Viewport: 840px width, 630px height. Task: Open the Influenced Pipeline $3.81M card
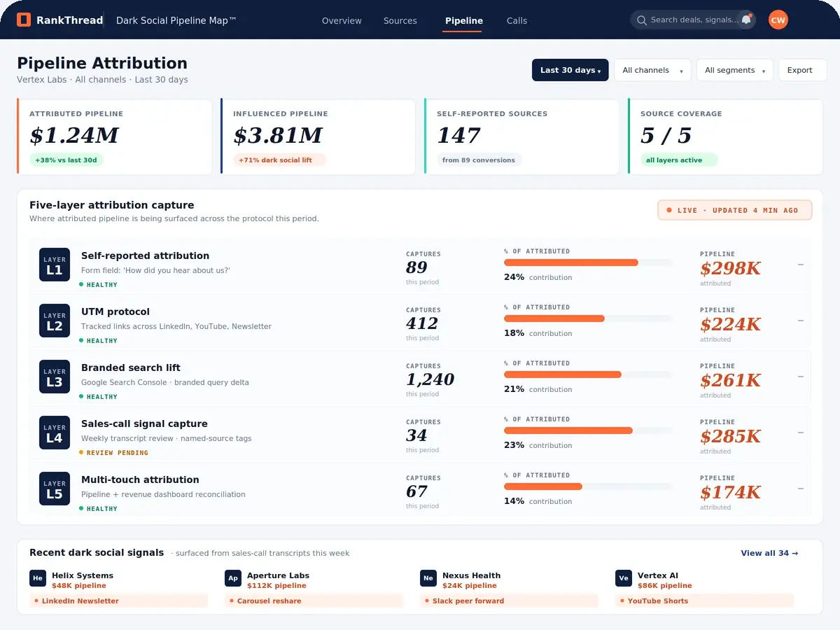pos(318,136)
